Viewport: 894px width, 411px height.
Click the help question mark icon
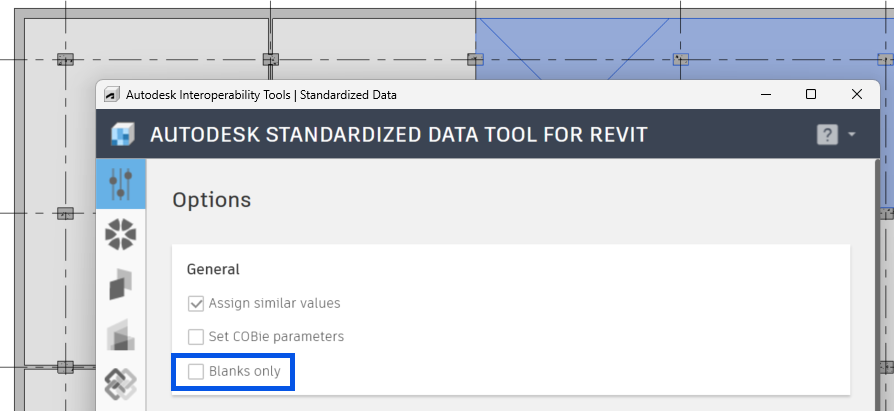tap(827, 135)
